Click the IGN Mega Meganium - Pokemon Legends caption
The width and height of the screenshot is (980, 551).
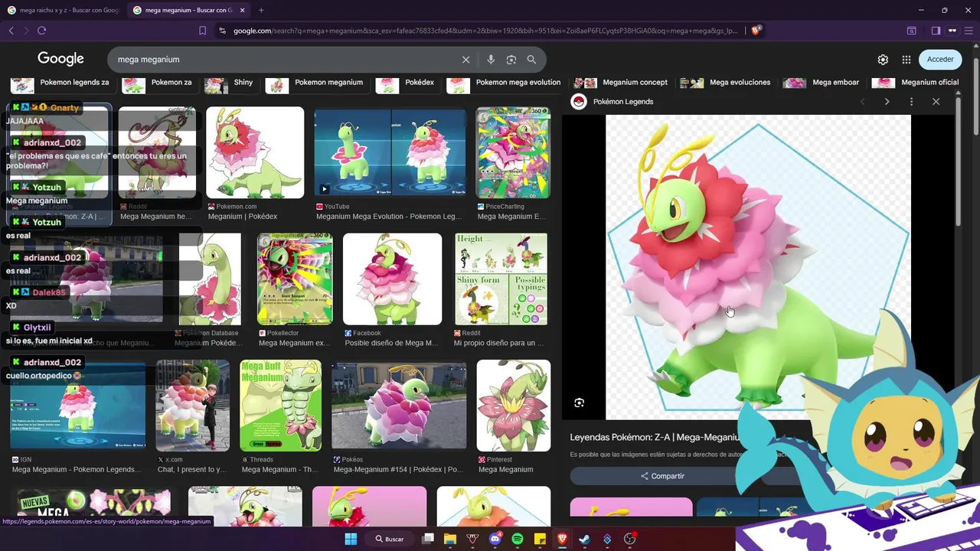pos(77,469)
